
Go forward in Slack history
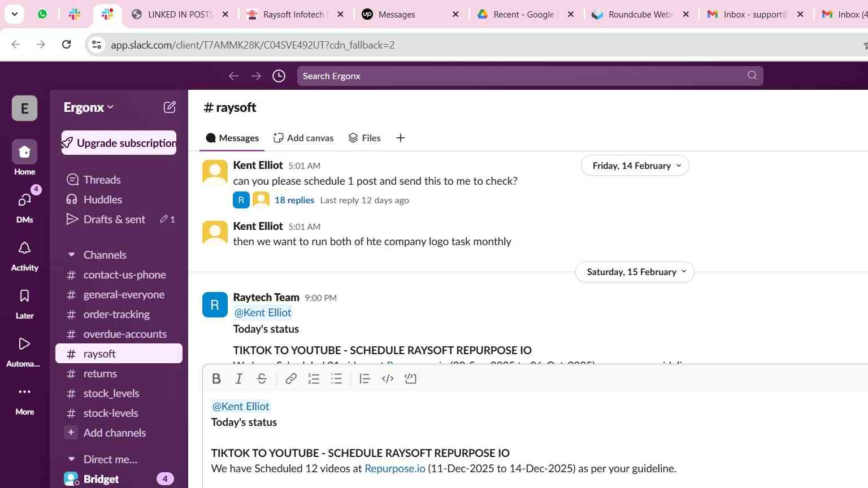click(x=256, y=76)
